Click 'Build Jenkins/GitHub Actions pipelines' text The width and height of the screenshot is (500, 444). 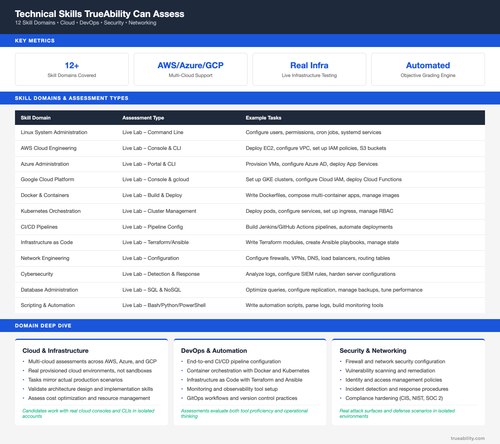[319, 227]
